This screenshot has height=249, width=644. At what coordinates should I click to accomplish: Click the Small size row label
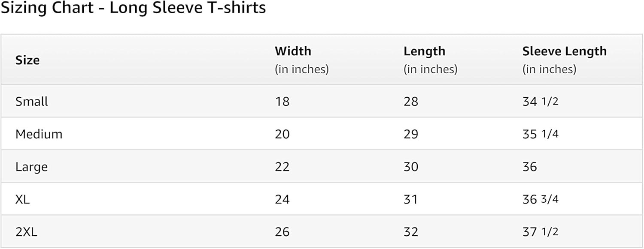click(32, 102)
